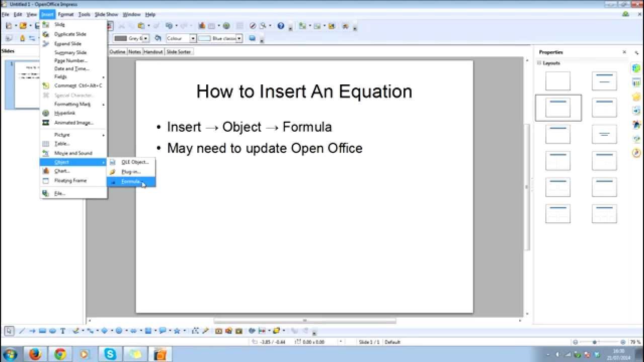This screenshot has height=362, width=644.
Task: Open the Custom Animation sidebar icon
Action: click(x=636, y=96)
